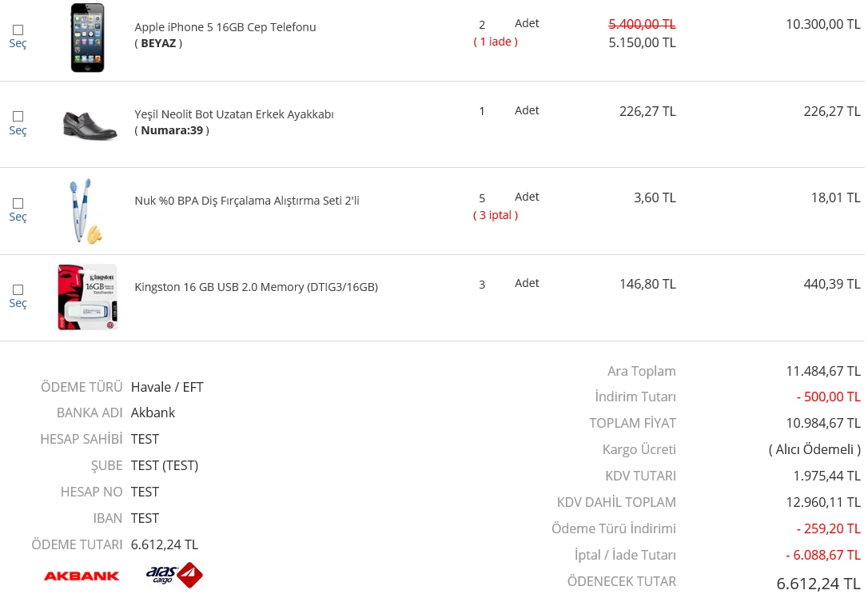
Task: Click the Akbank logo
Action: 82,576
